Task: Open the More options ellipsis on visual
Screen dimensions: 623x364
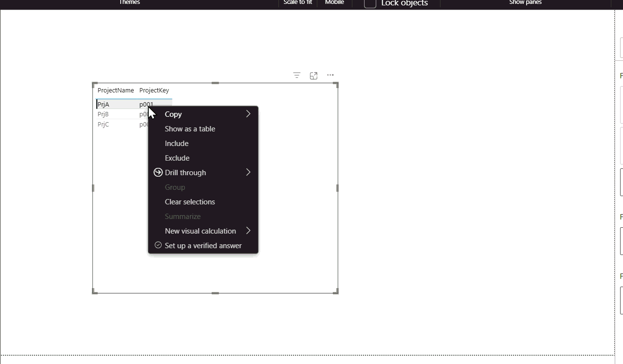Action: pos(330,75)
